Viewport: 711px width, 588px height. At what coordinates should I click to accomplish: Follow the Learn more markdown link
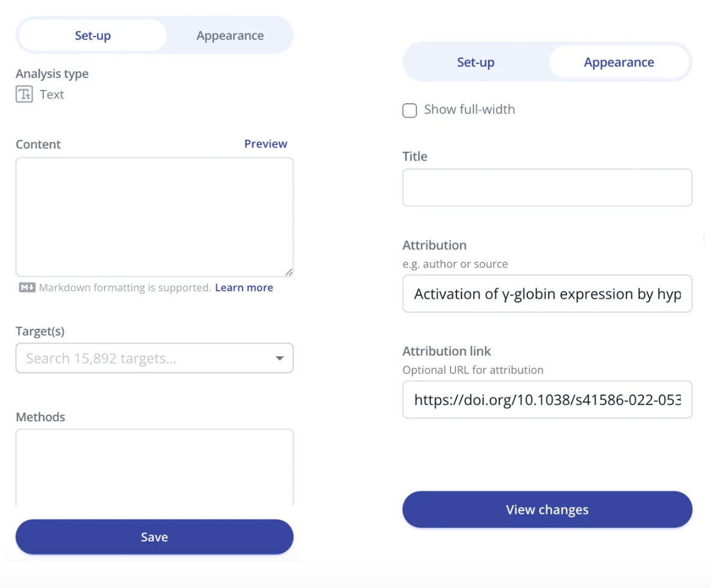coord(244,288)
